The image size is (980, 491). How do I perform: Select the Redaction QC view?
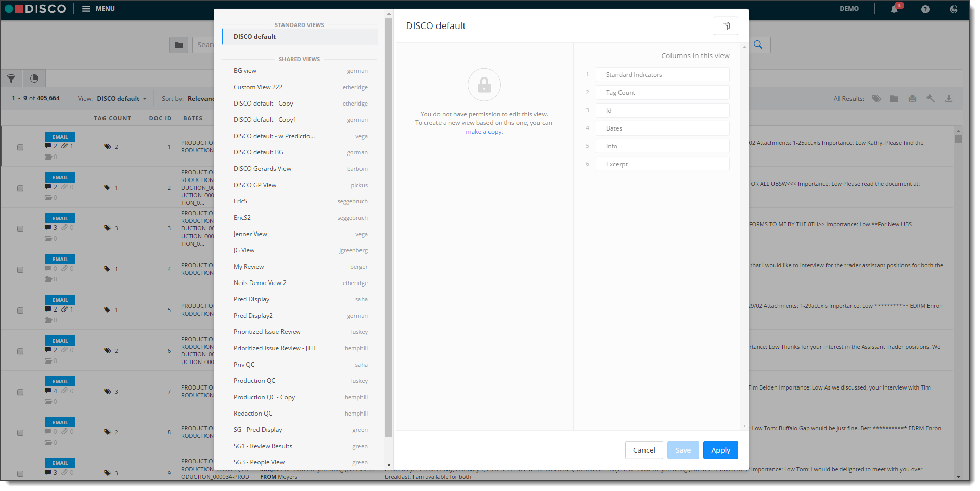point(300,414)
